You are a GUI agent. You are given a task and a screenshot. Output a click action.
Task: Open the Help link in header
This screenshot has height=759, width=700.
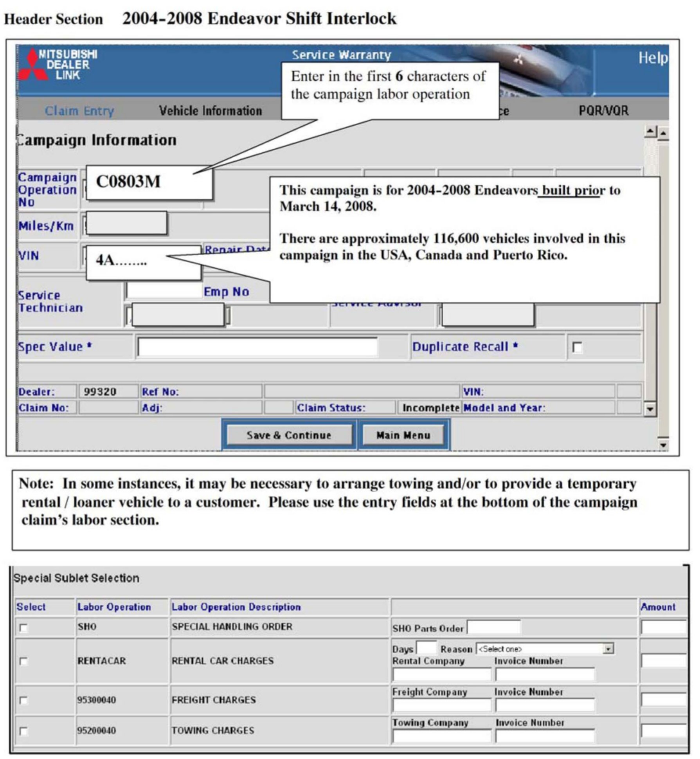[x=653, y=58]
